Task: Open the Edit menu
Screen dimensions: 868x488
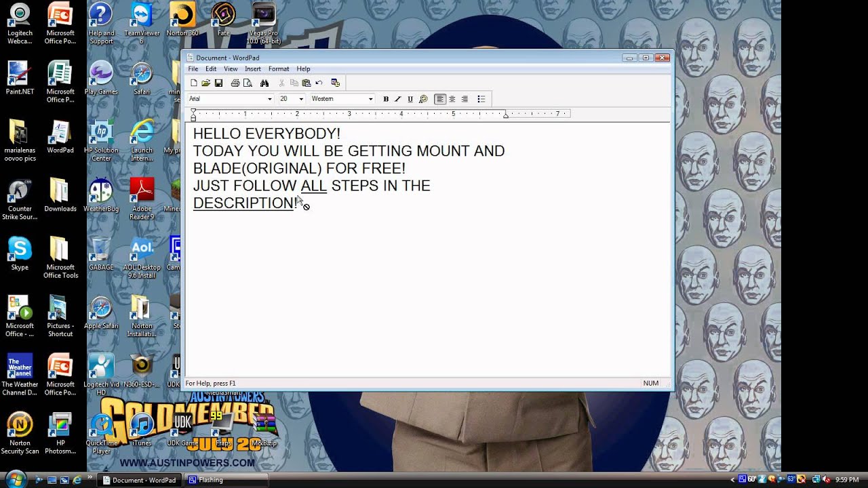Action: pos(211,69)
